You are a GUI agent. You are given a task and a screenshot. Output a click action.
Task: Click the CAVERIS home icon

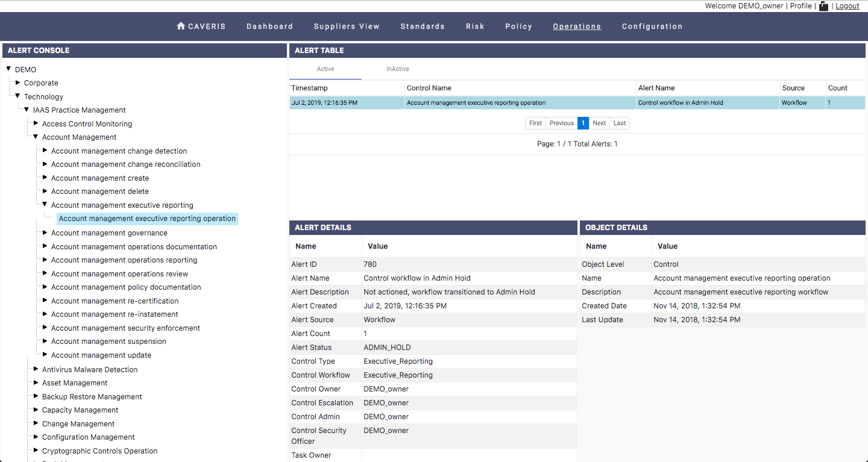(181, 26)
